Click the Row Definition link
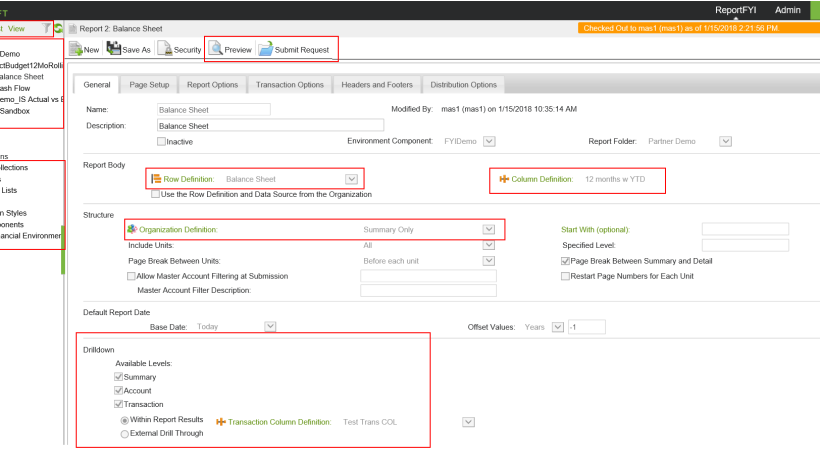Screen dimensions: 820x461 [189, 179]
